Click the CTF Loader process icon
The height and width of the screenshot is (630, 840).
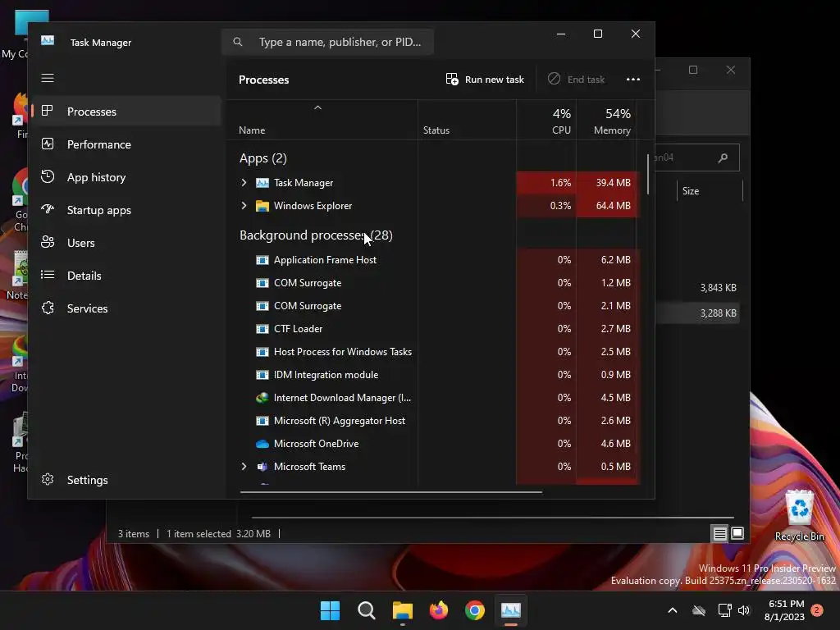click(262, 329)
